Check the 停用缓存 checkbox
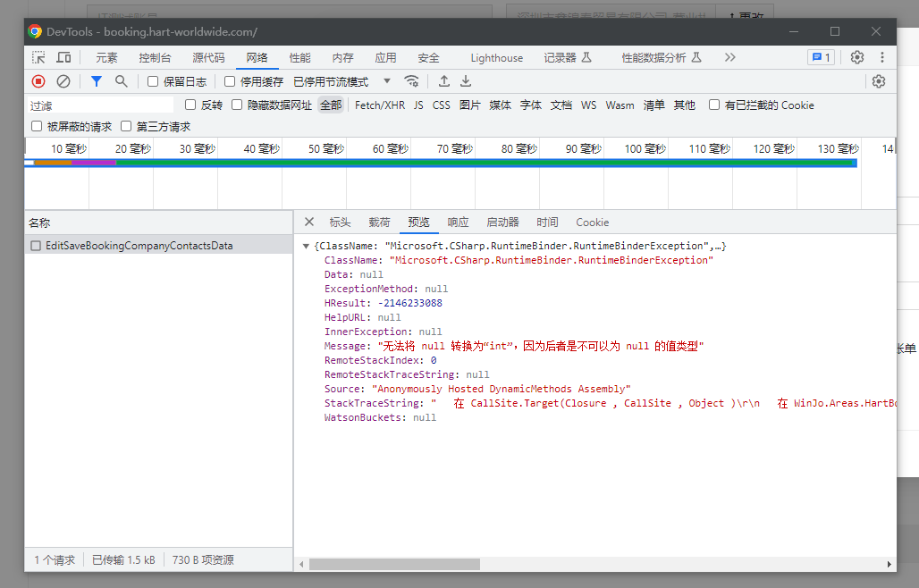 230,81
